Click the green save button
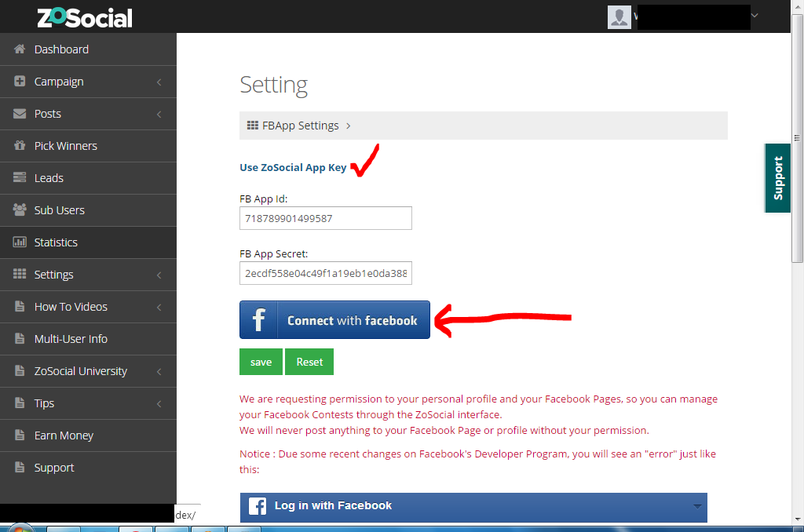 [261, 362]
